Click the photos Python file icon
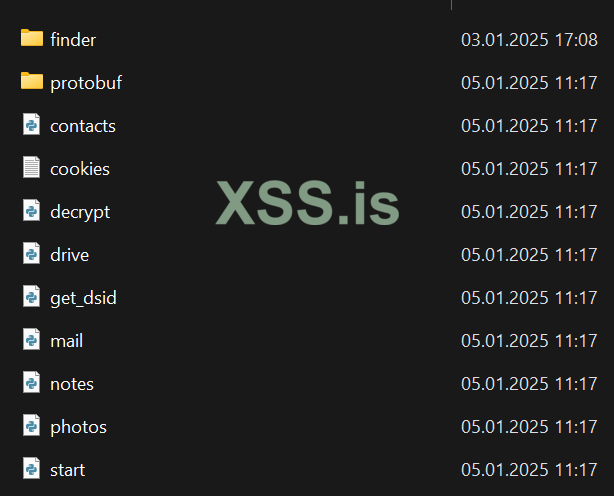Image resolution: width=614 pixels, height=496 pixels. point(32,426)
